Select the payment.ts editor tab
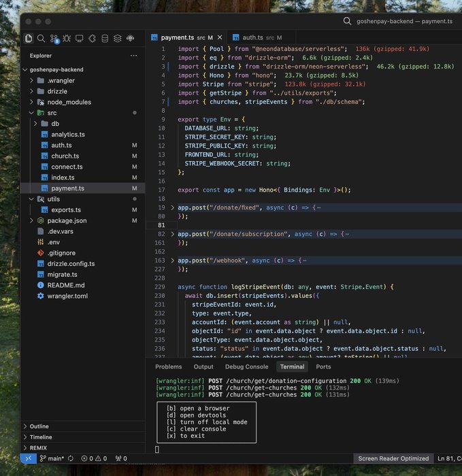462x476 pixels. tap(186, 37)
